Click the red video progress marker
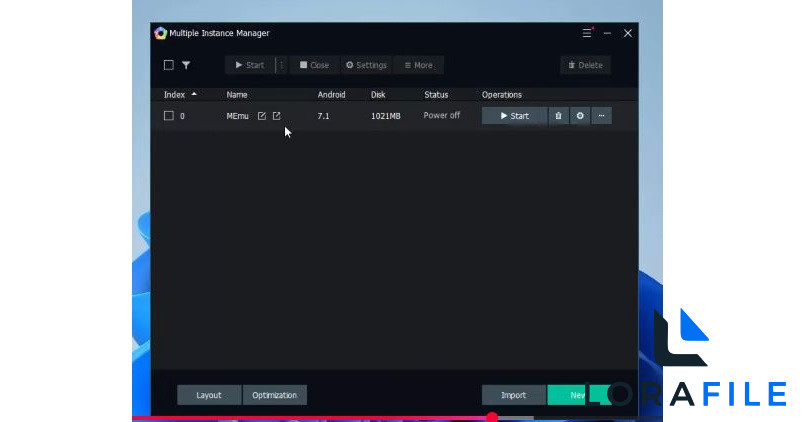Image resolution: width=802 pixels, height=422 pixels. pyautogui.click(x=492, y=417)
